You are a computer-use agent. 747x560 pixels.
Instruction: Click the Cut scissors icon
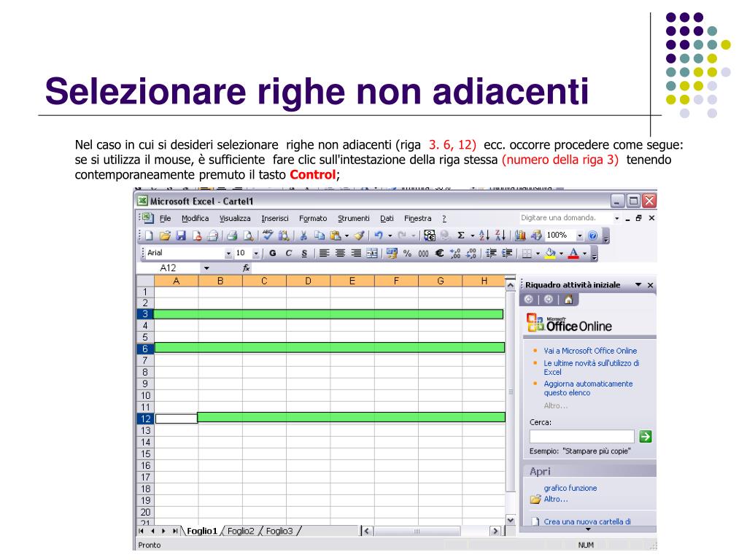tap(303, 236)
